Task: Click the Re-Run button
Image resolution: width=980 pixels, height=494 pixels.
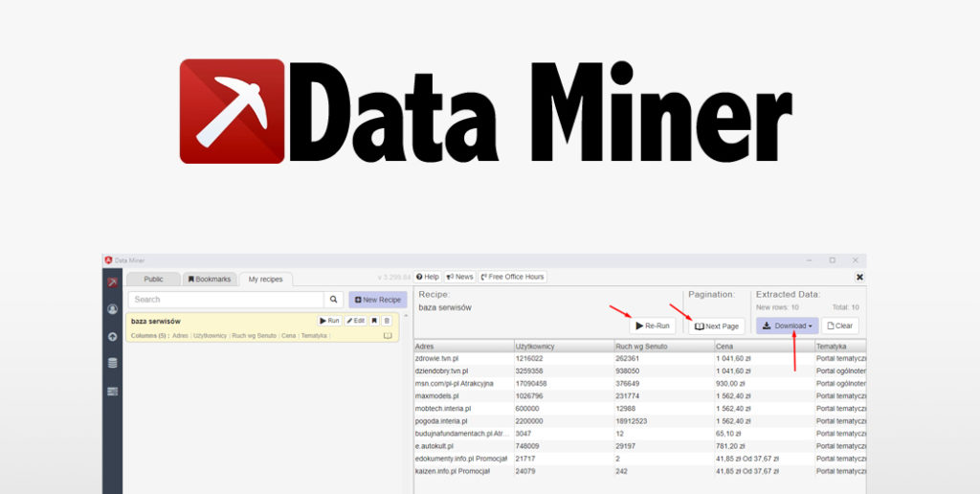Action: pos(653,326)
